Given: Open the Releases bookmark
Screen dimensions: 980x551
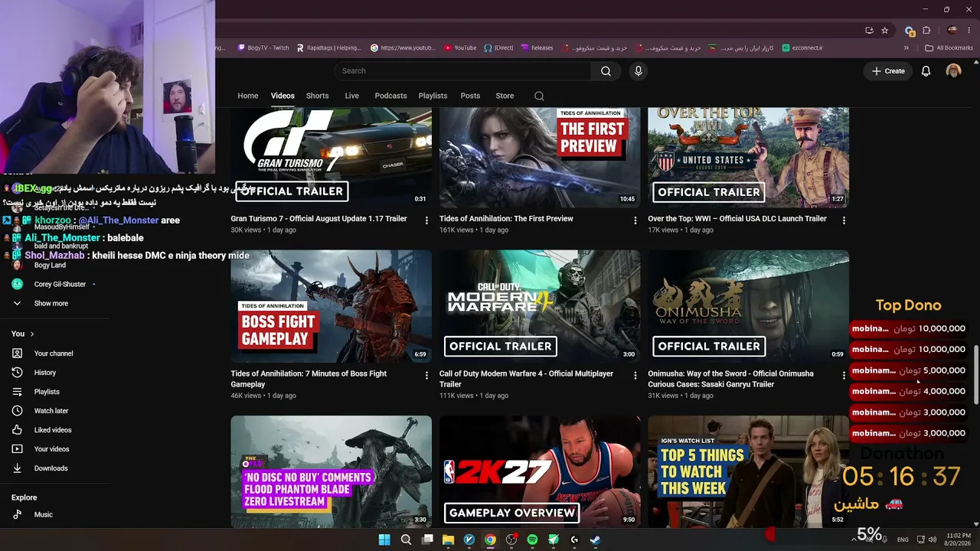Looking at the screenshot, I should [537, 47].
